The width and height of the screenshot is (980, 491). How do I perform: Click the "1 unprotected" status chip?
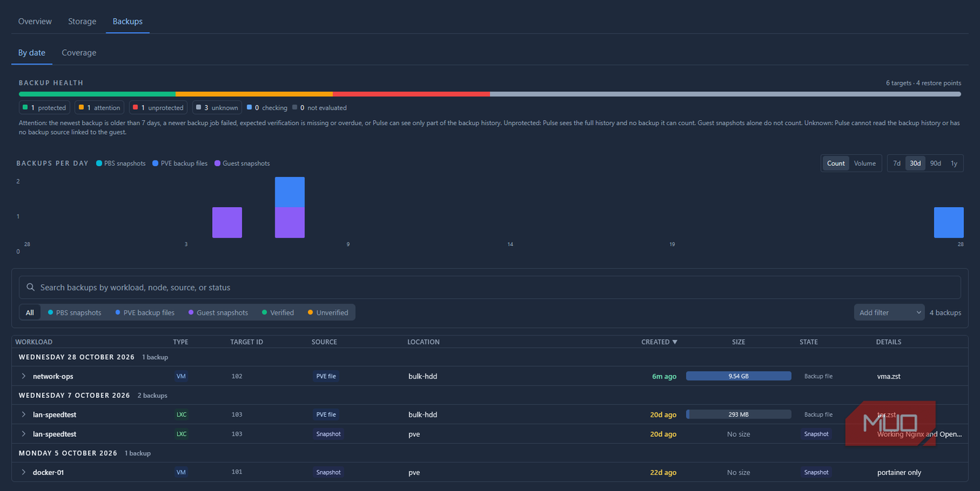click(x=158, y=108)
